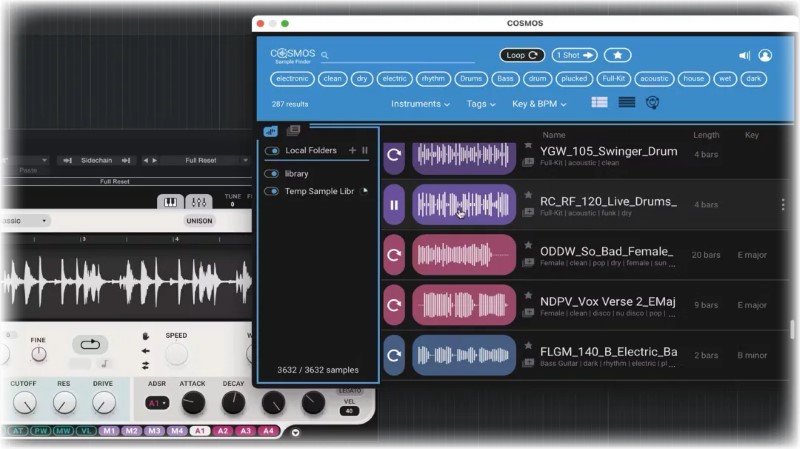This screenshot has height=449, width=800.
Task: Toggle the electronic tag filter
Action: [x=292, y=79]
